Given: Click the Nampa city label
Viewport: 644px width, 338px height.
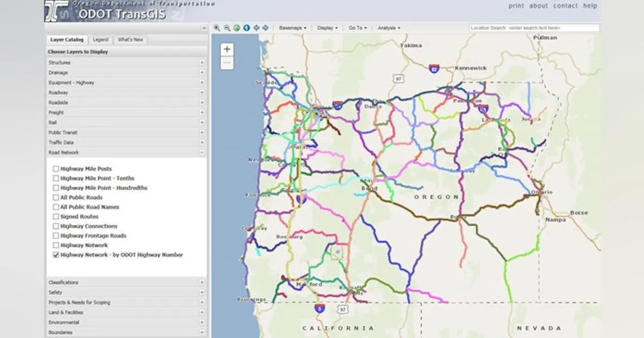Looking at the screenshot, I should (555, 220).
